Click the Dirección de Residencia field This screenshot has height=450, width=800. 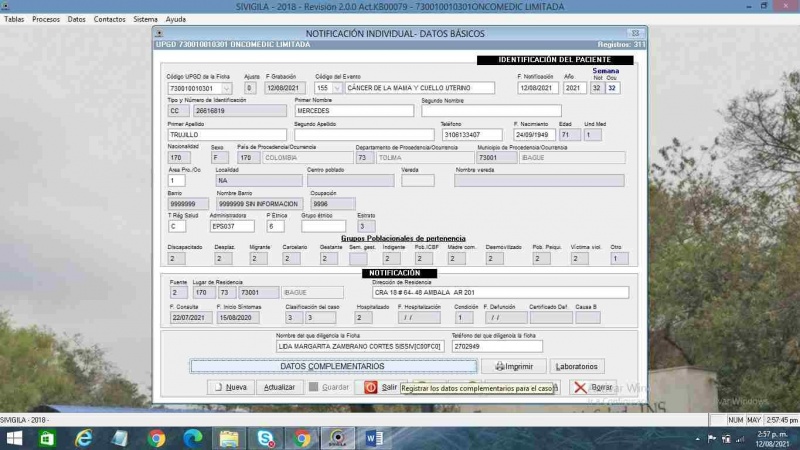[499, 293]
